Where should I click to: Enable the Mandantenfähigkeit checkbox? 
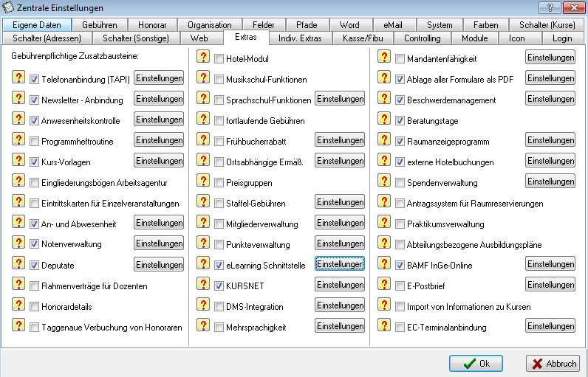coord(400,59)
